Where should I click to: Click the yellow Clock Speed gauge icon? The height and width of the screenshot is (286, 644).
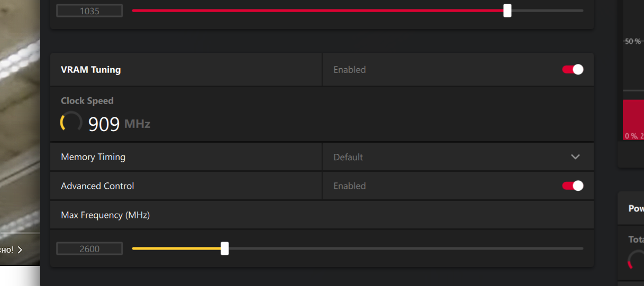pyautogui.click(x=71, y=122)
